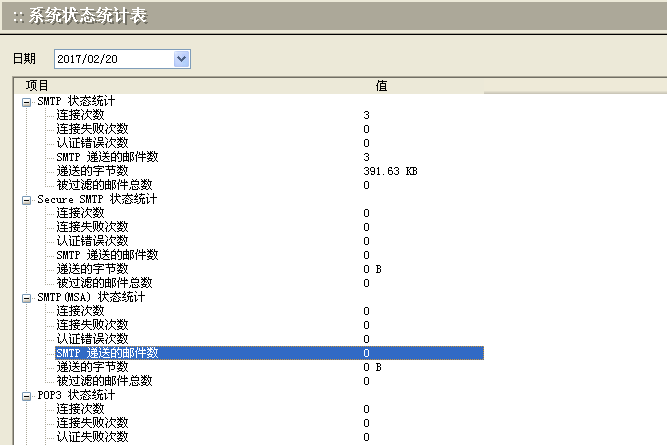Select 连接失败次数 under POP3 状态统计
The image size is (671, 445).
pos(92,423)
